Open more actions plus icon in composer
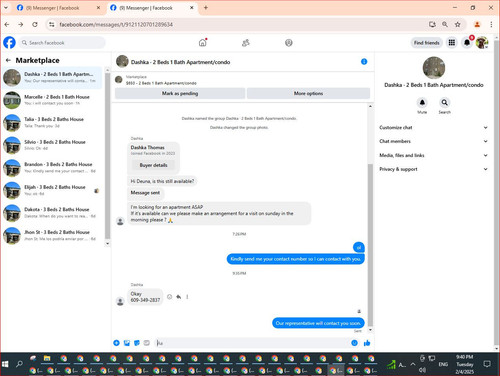This screenshot has height=376, width=500. tap(116, 343)
